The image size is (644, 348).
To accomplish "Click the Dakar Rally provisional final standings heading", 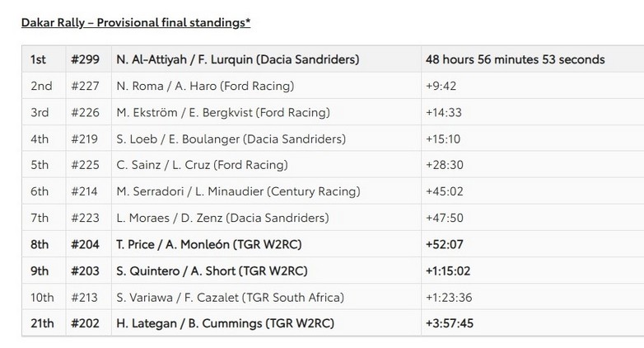I will pyautogui.click(x=136, y=22).
